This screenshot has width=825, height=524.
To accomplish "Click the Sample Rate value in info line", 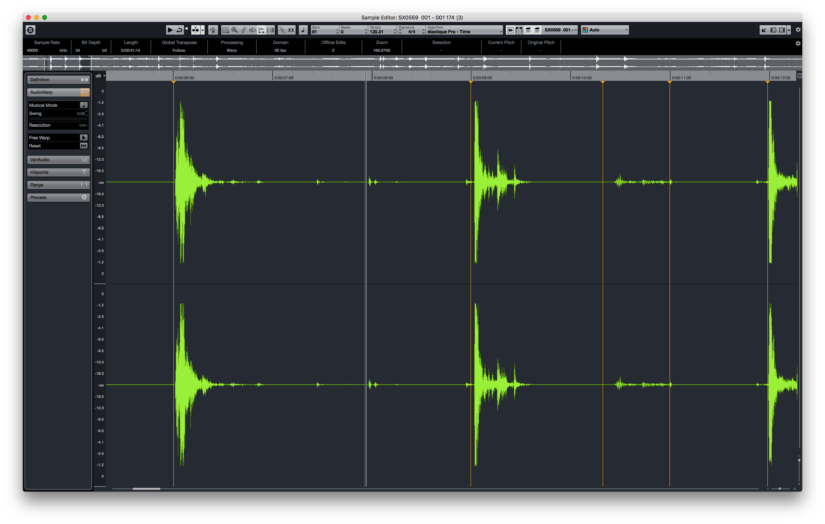I will (x=33, y=51).
